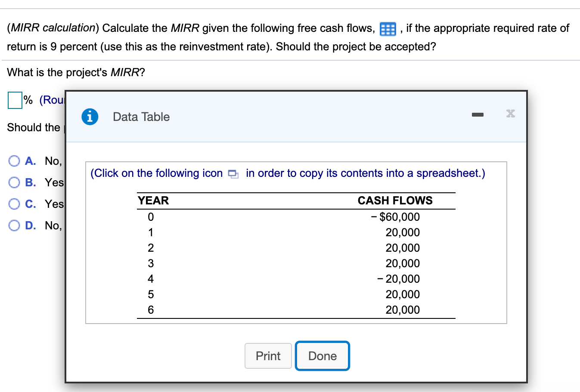This screenshot has height=392, width=580.
Task: Click the info icon beside Data Table title
Action: (x=89, y=117)
